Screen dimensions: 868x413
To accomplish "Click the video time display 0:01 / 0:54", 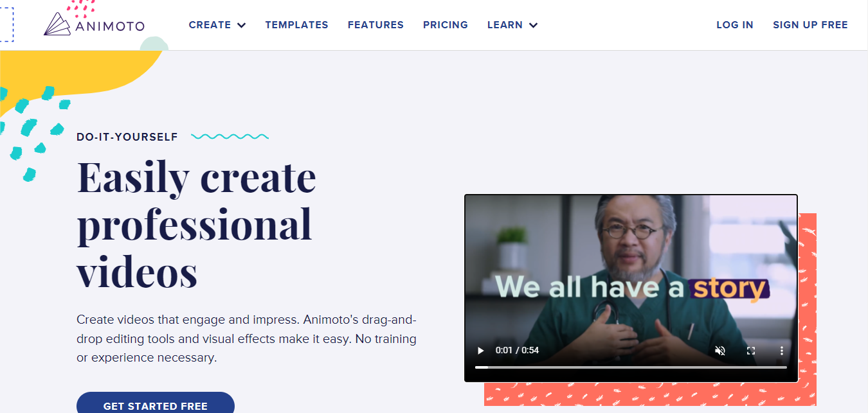I will pos(517,351).
